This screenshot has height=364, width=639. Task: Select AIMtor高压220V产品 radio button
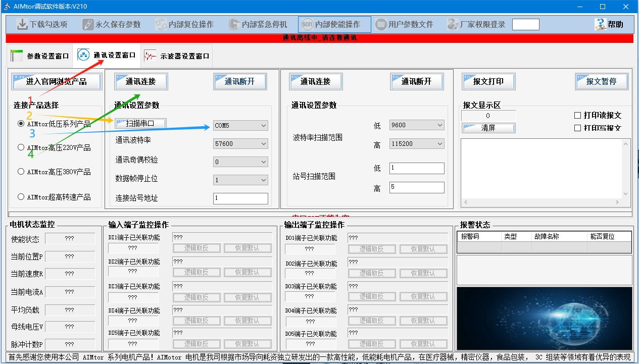point(21,147)
